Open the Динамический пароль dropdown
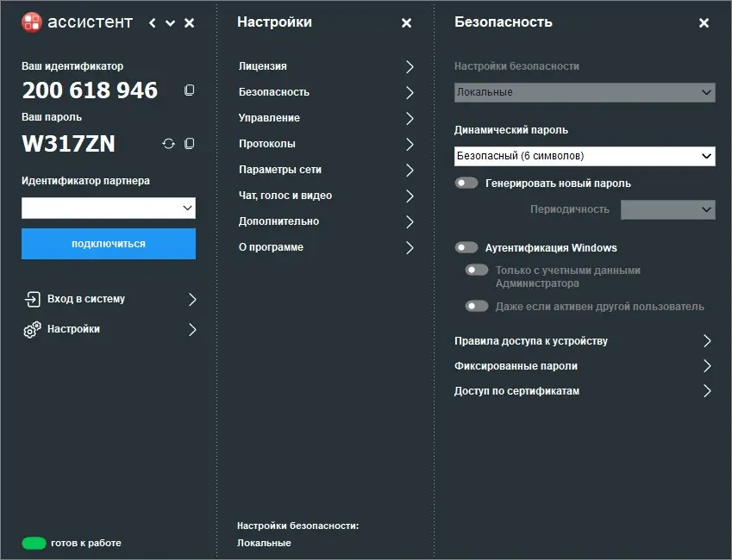 coord(585,156)
